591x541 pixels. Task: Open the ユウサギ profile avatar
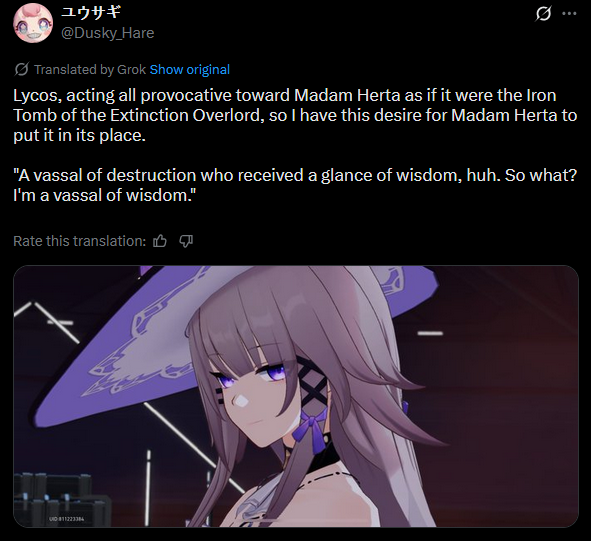(x=33, y=23)
